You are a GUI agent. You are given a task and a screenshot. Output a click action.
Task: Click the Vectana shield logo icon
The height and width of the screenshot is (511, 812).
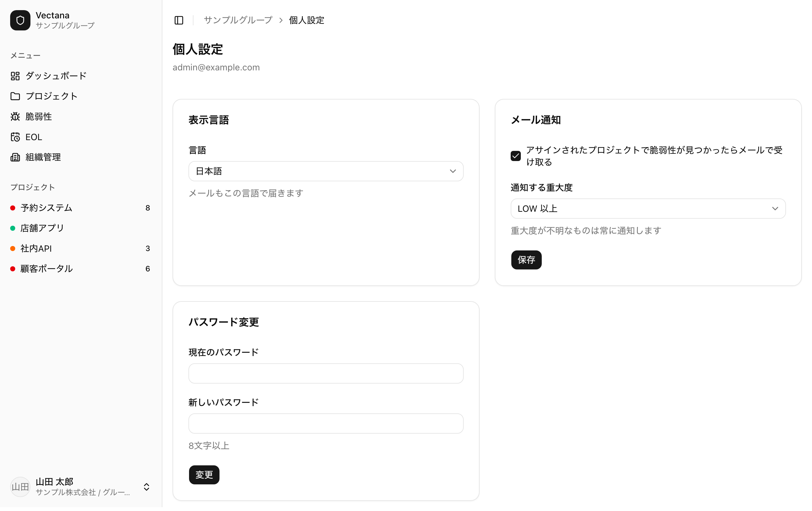20,20
